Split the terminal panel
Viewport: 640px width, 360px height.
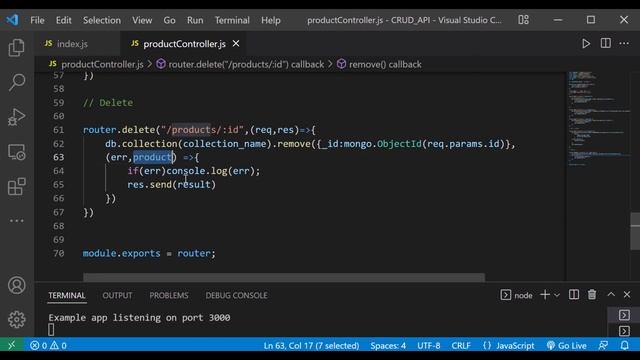(x=573, y=295)
